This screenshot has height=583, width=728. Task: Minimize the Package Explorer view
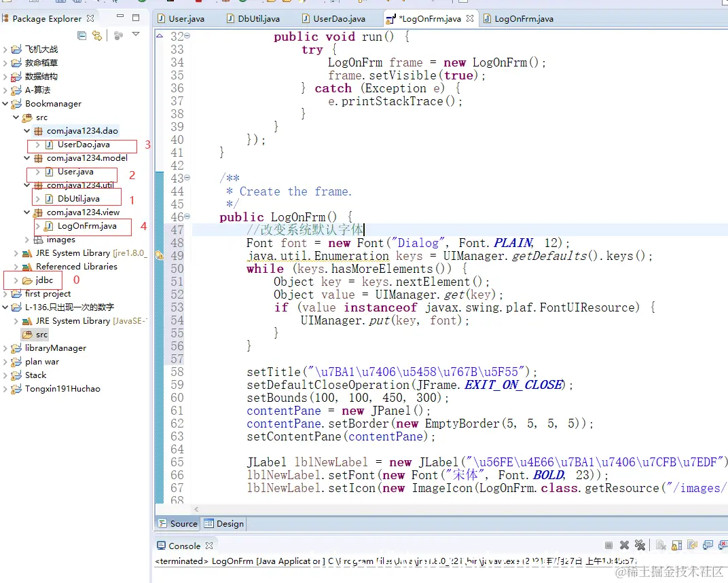[120, 16]
